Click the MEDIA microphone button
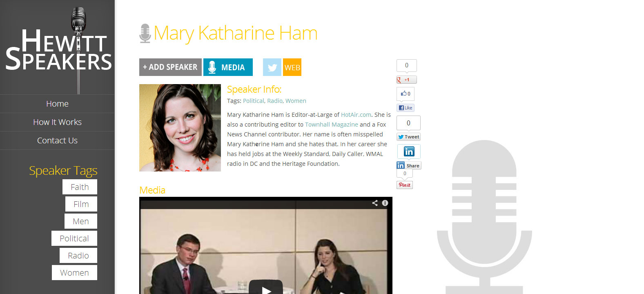Viewport: 644px width, 294px height. pos(228,67)
